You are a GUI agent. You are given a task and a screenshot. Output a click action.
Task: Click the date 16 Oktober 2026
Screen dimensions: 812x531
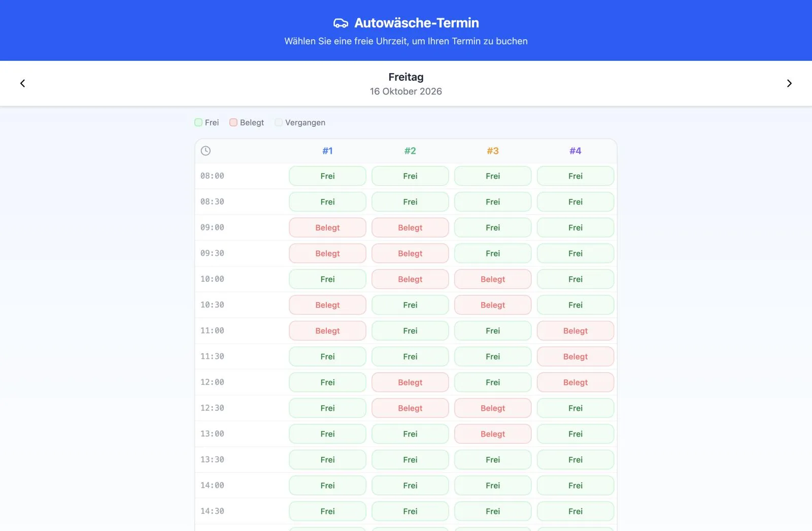[x=406, y=91]
